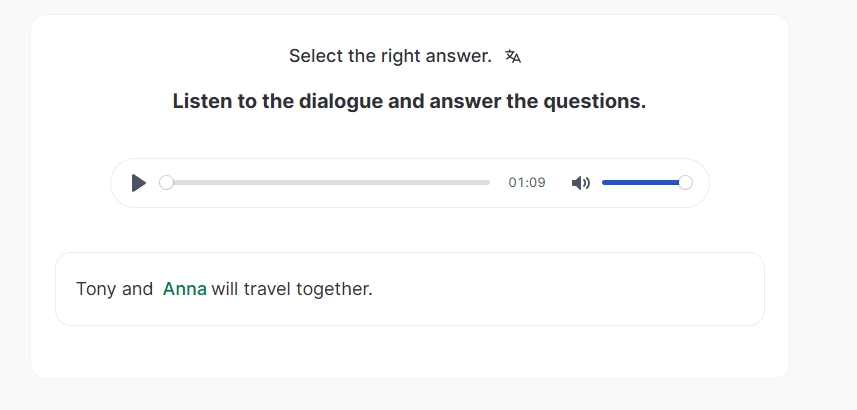The image size is (857, 410).
Task: Click the blue volume level bar
Action: pyautogui.click(x=640, y=183)
